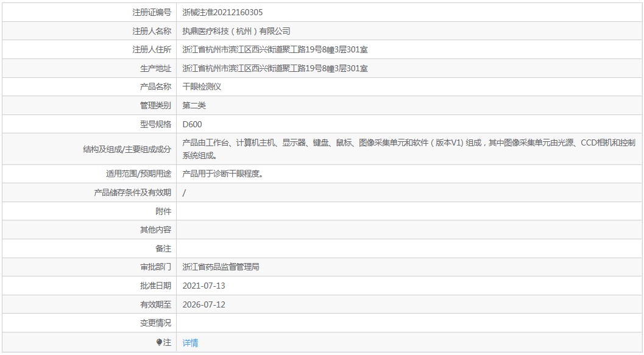This screenshot has height=355, width=644.
Task: Click the 注册证编号 label
Action: (152, 12)
